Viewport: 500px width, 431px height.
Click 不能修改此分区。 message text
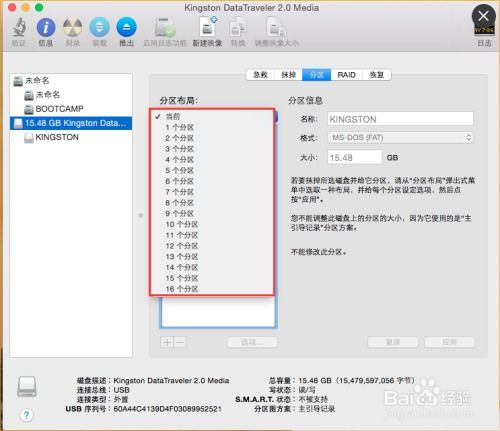tap(319, 252)
